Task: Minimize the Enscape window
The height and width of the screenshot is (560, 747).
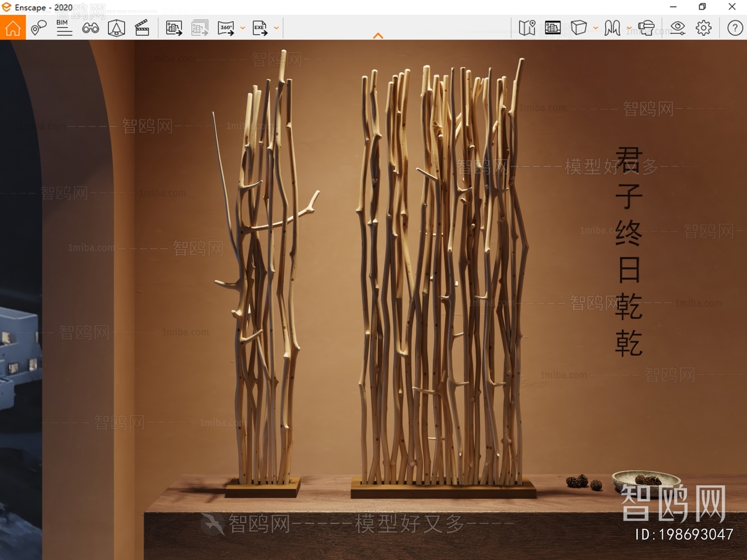Action: point(673,7)
